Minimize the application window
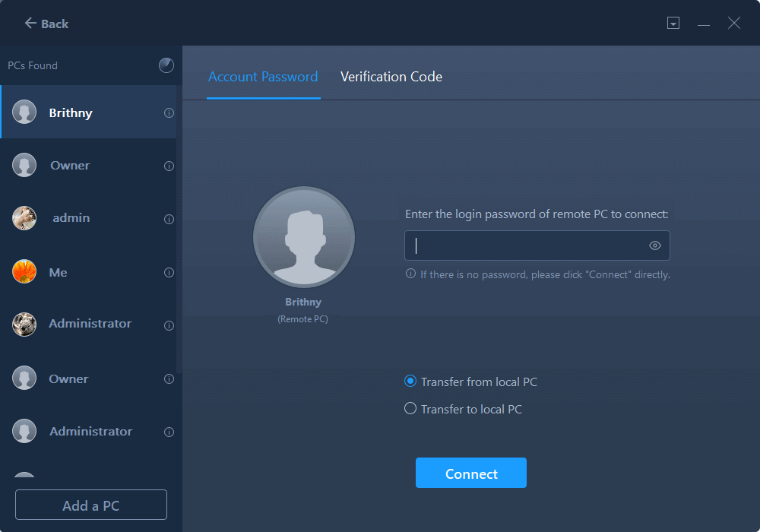The width and height of the screenshot is (760, 532). (x=704, y=24)
